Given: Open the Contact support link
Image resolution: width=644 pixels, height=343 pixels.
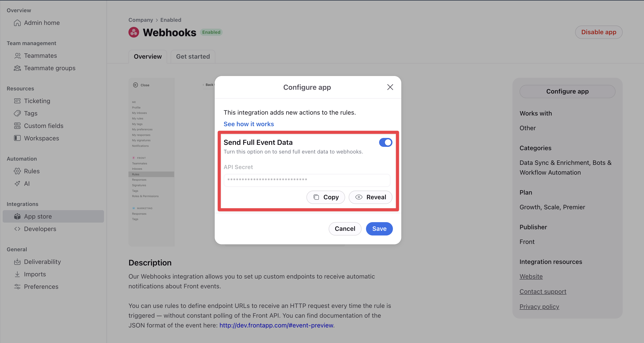Looking at the screenshot, I should click(543, 291).
